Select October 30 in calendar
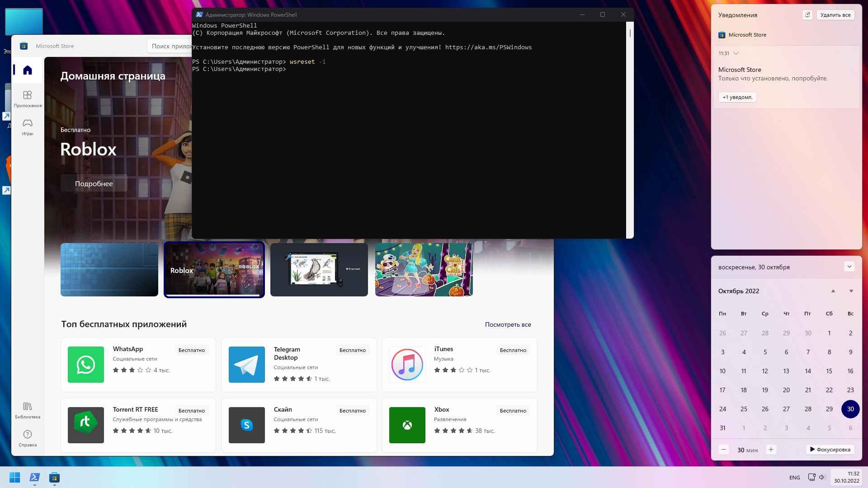 tap(850, 409)
